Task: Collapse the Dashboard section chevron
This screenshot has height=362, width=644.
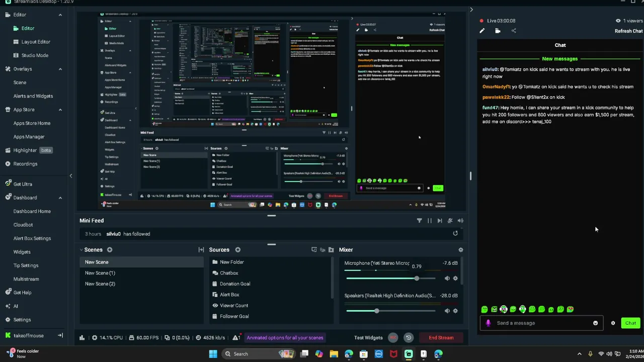Action: point(60,198)
